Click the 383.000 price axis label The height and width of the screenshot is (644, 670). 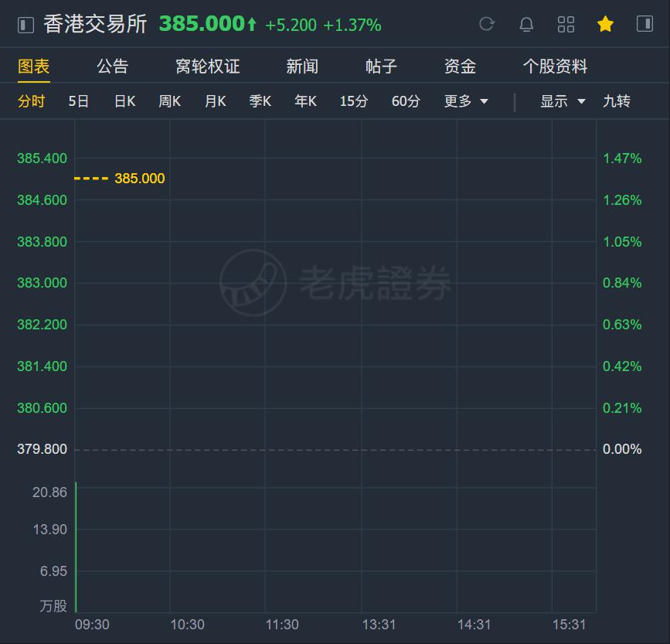[x=42, y=283]
